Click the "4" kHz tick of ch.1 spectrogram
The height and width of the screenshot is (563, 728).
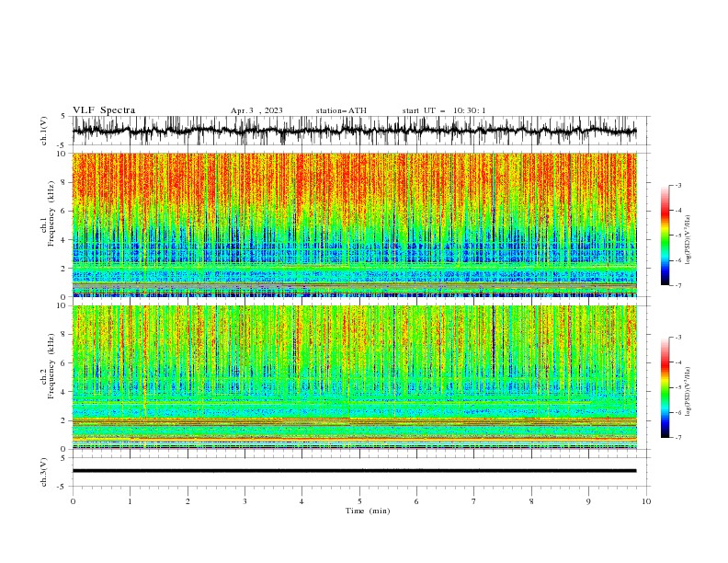pyautogui.click(x=65, y=240)
